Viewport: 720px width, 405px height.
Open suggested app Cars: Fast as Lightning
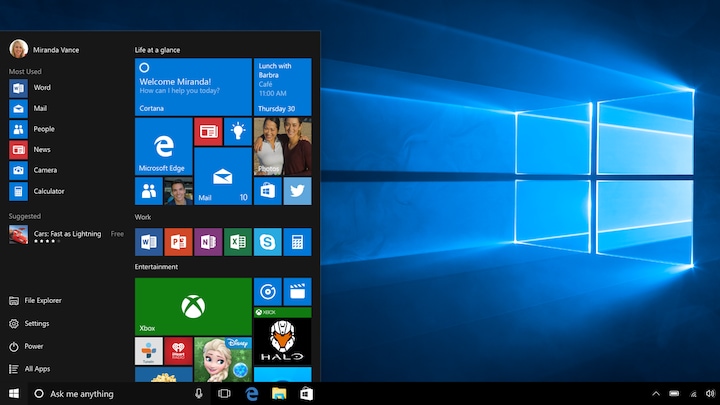tap(67, 235)
